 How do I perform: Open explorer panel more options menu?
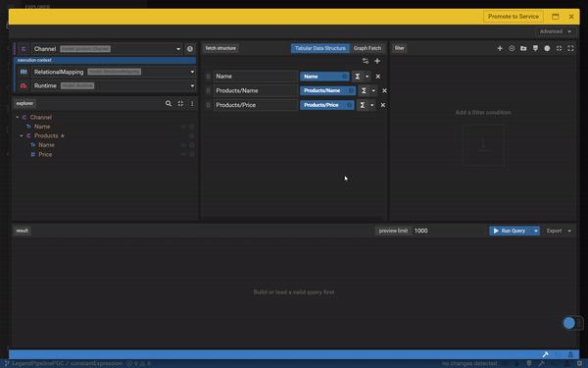(x=192, y=103)
